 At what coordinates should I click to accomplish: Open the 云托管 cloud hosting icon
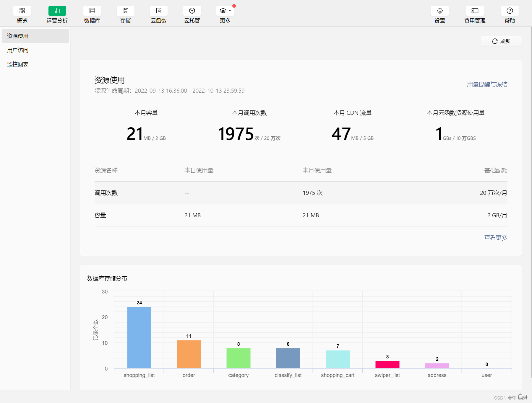[x=192, y=11]
